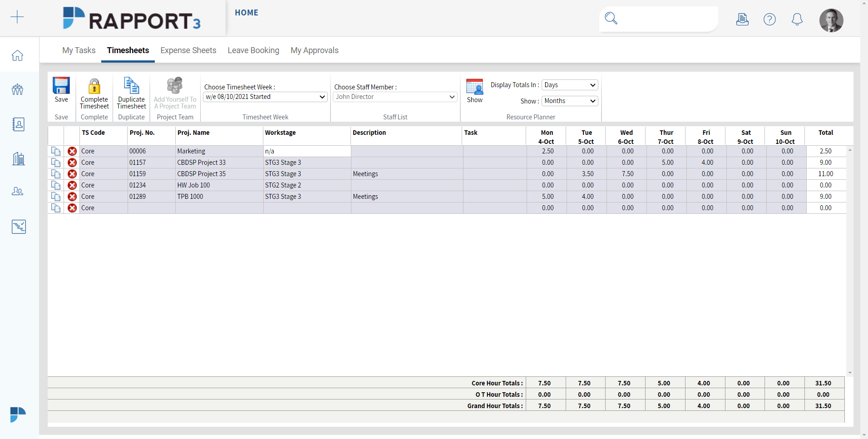
Task: Switch to the Expense Sheets tab
Action: 188,50
